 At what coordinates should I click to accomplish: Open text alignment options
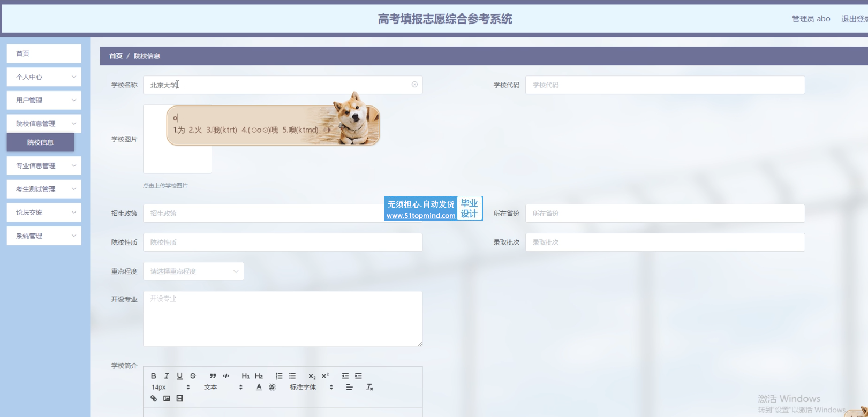tap(349, 387)
